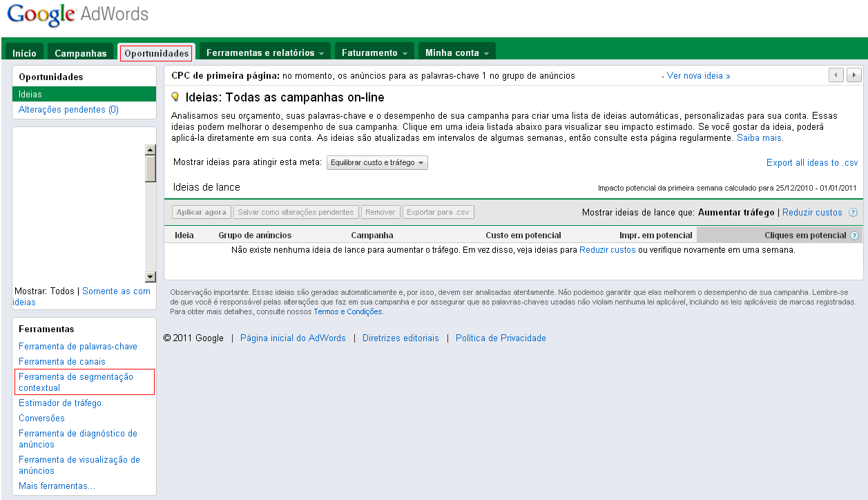
Task: Click the scroll down arrow in sidebar list
Action: (x=150, y=277)
